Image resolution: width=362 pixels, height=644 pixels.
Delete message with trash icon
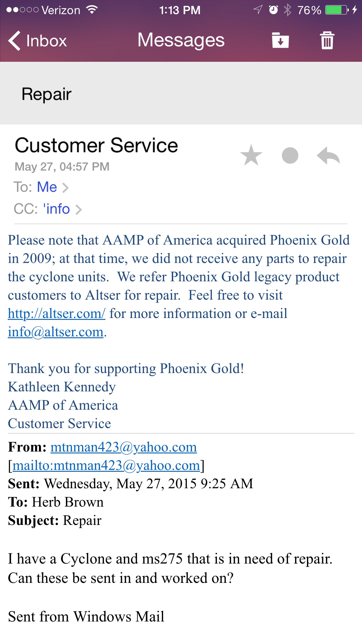[327, 41]
